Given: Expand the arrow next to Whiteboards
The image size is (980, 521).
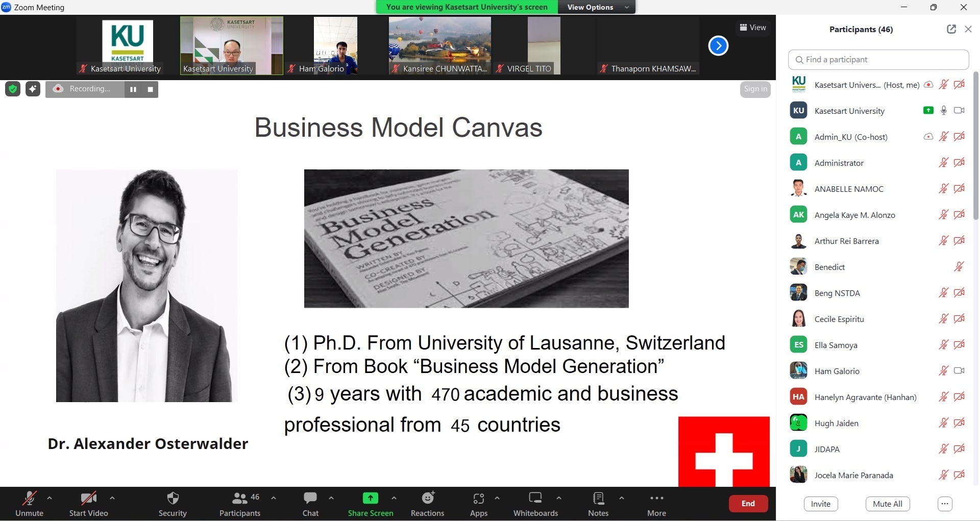Looking at the screenshot, I should (558, 498).
